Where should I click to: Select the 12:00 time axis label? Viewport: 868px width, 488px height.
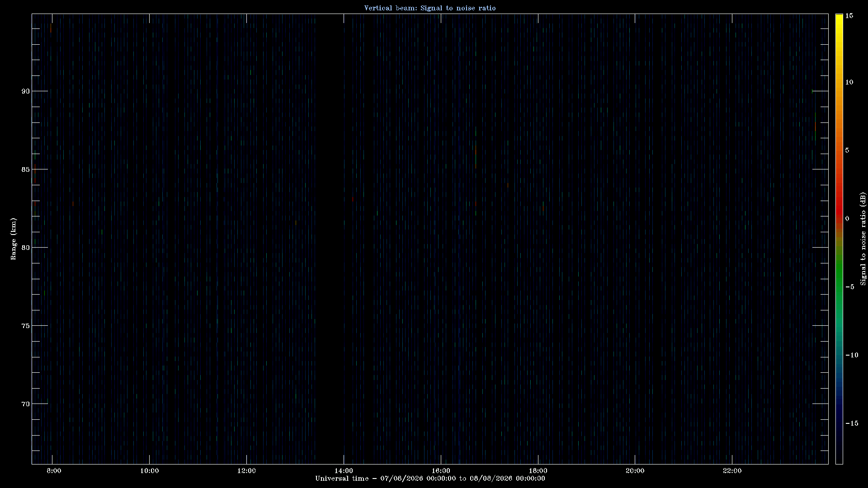[246, 471]
